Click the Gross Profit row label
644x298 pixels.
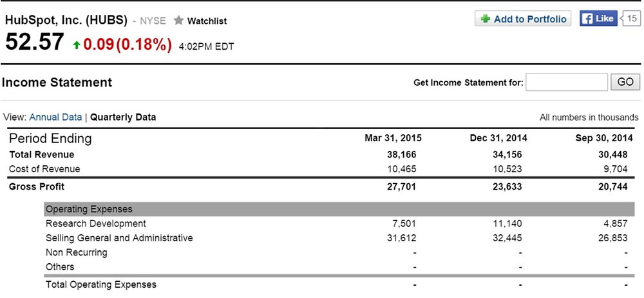pyautogui.click(x=37, y=187)
